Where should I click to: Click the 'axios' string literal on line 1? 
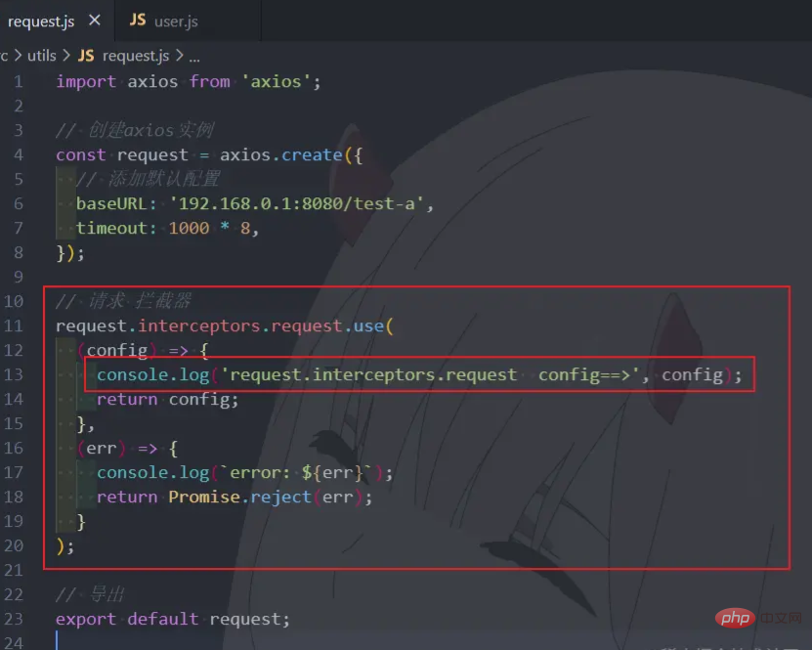pos(276,82)
